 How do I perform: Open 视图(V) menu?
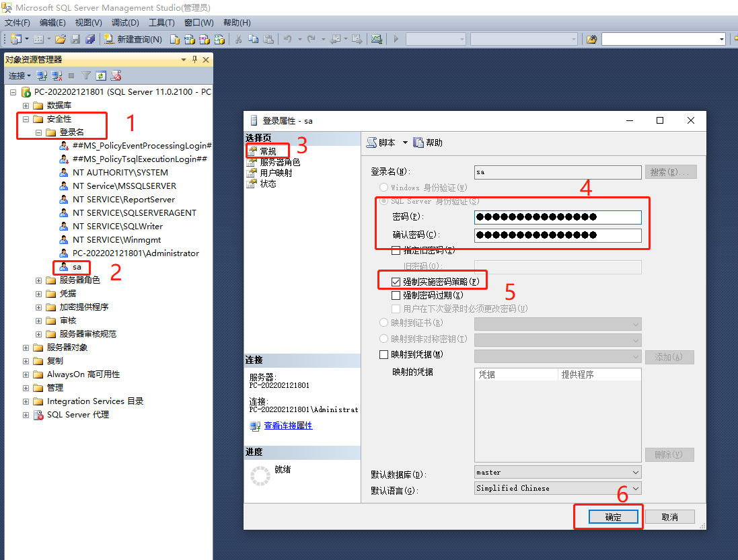click(89, 23)
